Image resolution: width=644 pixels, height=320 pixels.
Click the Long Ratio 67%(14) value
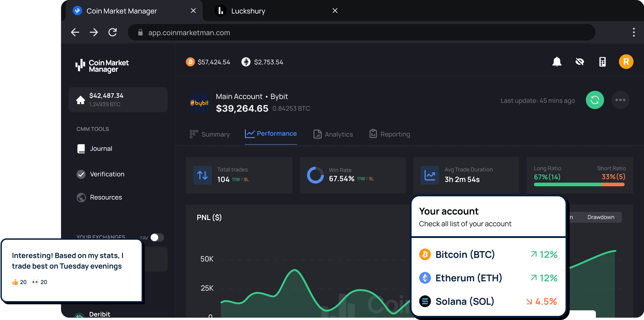tap(547, 177)
